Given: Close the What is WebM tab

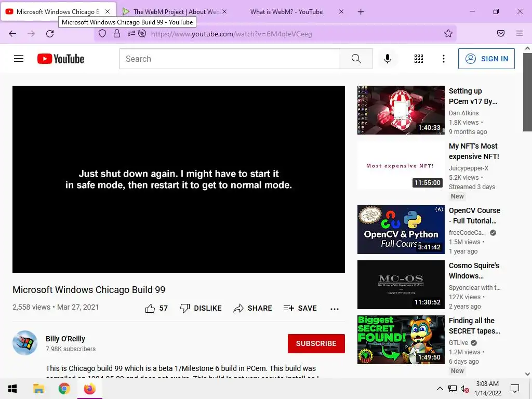Looking at the screenshot, I should coord(341,11).
